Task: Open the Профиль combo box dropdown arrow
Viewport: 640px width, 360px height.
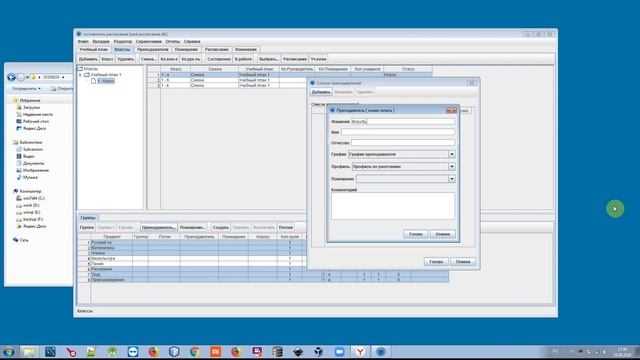Action: (451, 167)
